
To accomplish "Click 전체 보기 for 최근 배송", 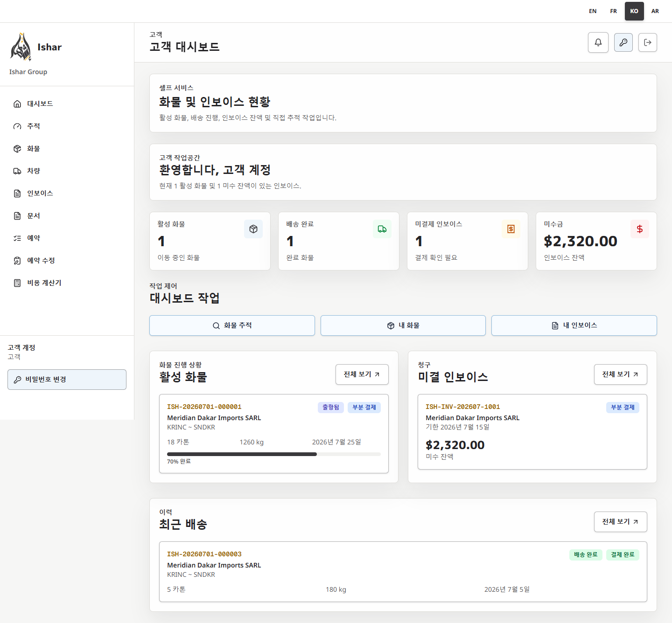I will (621, 522).
